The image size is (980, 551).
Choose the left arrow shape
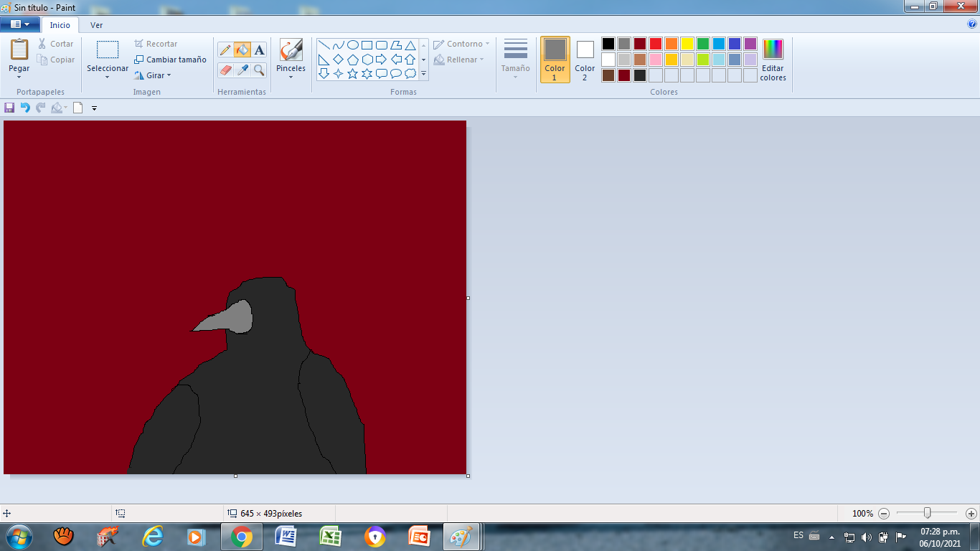pyautogui.click(x=395, y=60)
